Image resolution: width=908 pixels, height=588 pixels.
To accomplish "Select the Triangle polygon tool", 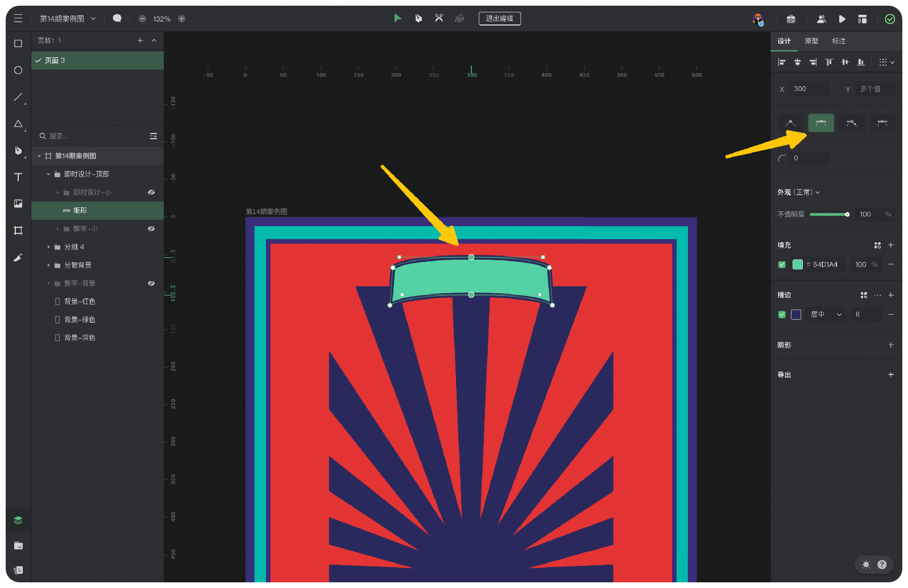I will click(18, 124).
